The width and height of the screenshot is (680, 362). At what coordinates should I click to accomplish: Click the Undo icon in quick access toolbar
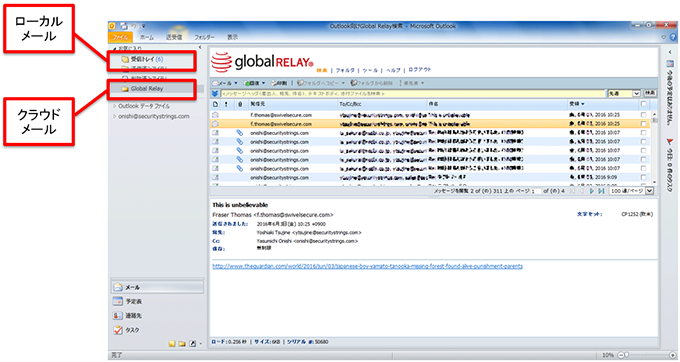coord(134,26)
